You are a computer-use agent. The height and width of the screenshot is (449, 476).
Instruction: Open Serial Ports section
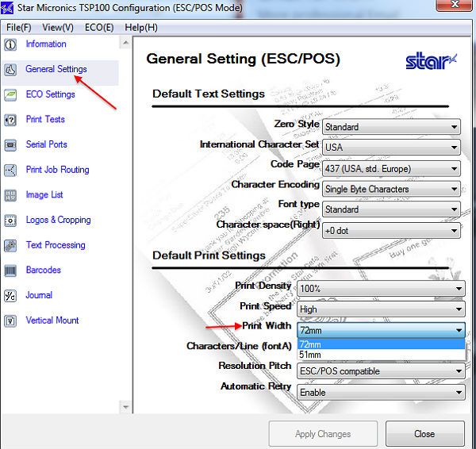[47, 144]
